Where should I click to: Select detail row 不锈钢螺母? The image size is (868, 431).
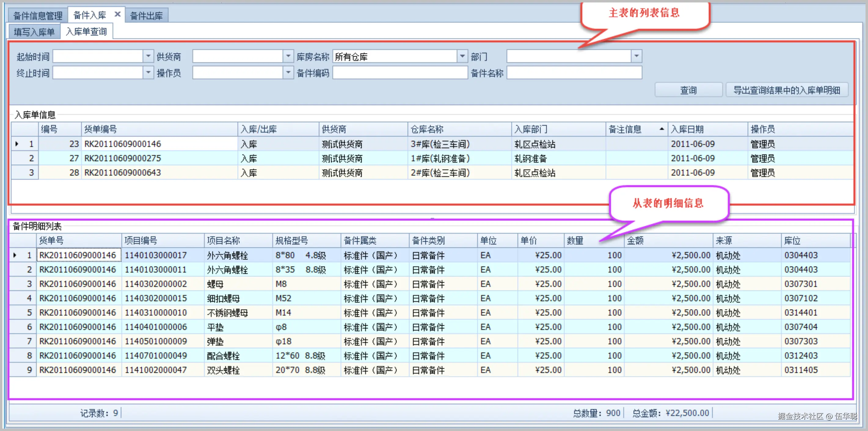[227, 313]
